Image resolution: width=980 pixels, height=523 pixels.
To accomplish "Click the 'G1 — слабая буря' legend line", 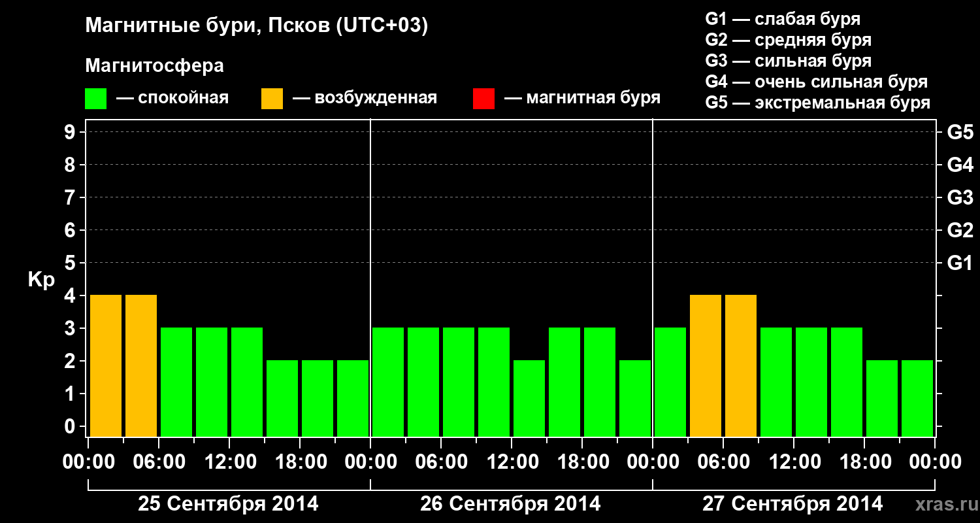I will (x=783, y=18).
